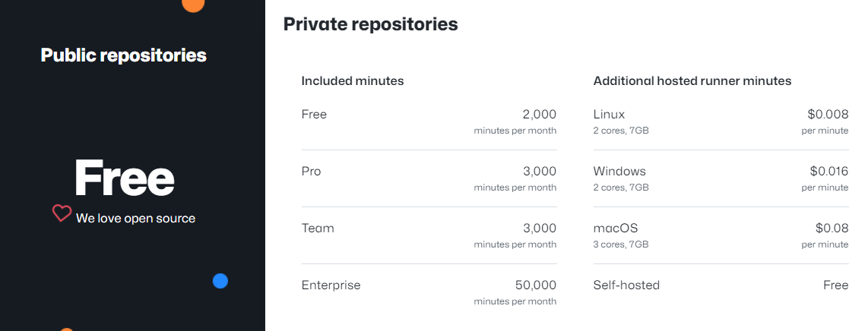Click the orange circle at the top
Viewport: 868px width, 331px height.
pyautogui.click(x=193, y=4)
